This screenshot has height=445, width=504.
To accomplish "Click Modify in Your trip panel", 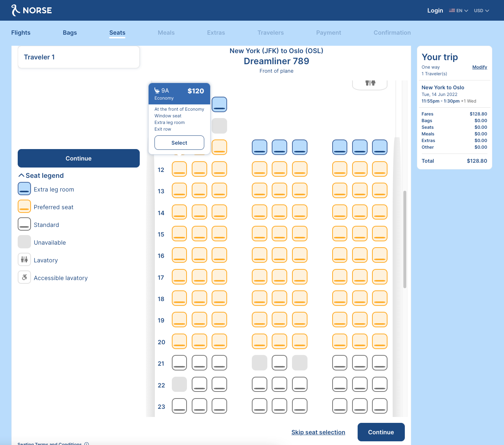I will pyautogui.click(x=480, y=67).
